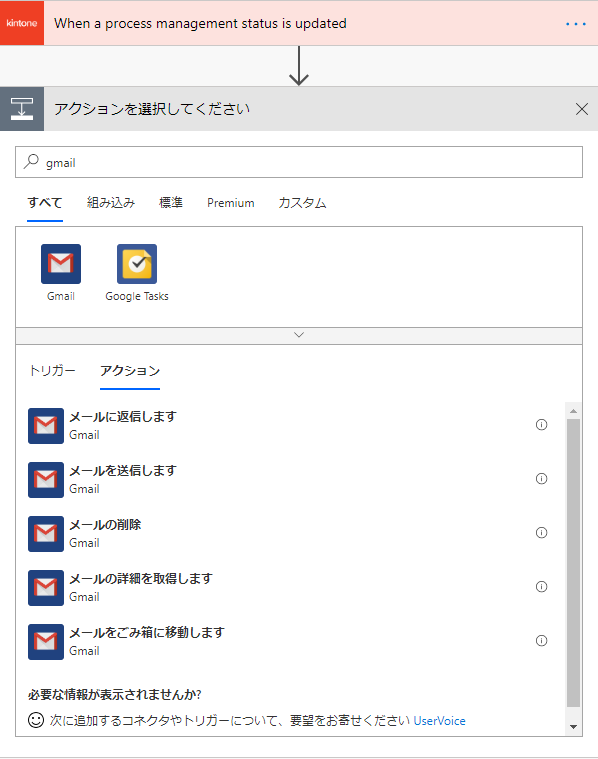Viewport: 598px width, 759px height.
Task: Switch to the Premium connector tab
Action: (230, 203)
